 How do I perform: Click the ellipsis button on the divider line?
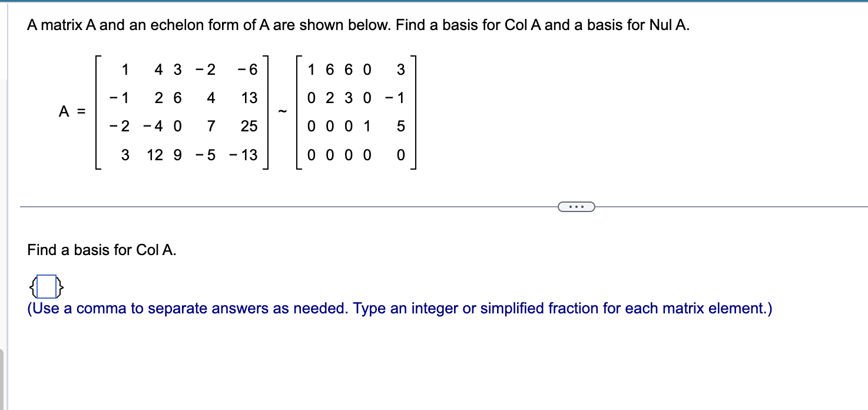(x=576, y=207)
